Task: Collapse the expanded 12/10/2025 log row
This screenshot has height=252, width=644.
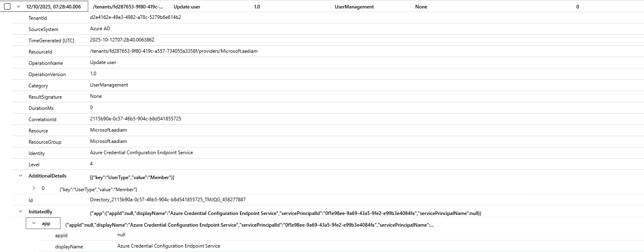Action: (x=19, y=6)
